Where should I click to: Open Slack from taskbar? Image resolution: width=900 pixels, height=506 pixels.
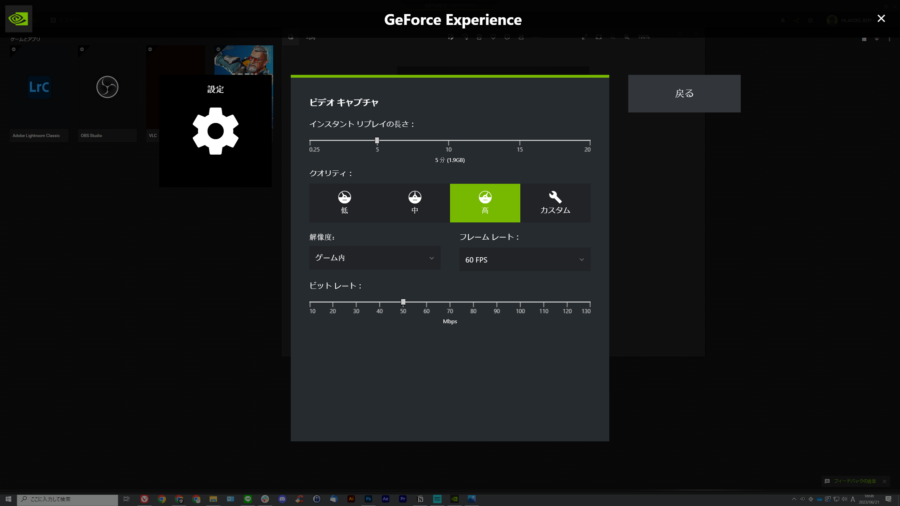[265, 499]
